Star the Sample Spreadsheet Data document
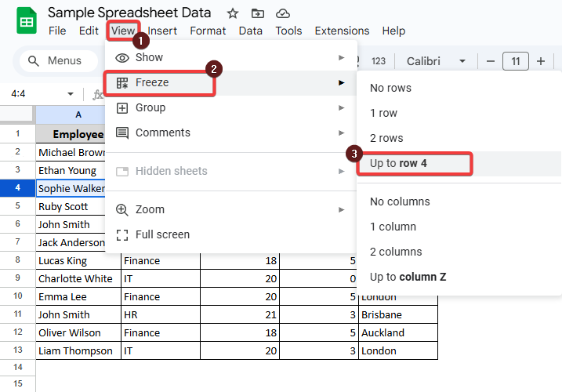The image size is (562, 392). click(232, 13)
